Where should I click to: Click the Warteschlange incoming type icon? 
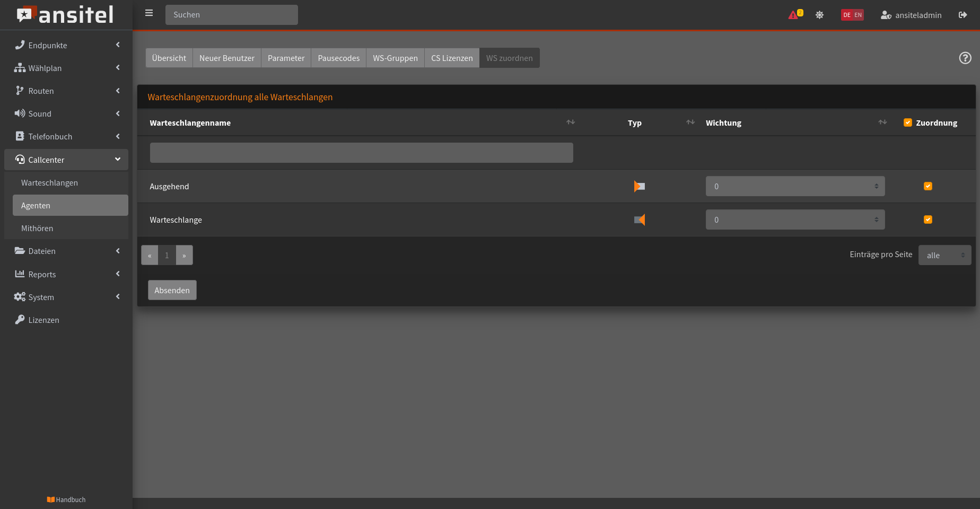pos(640,220)
